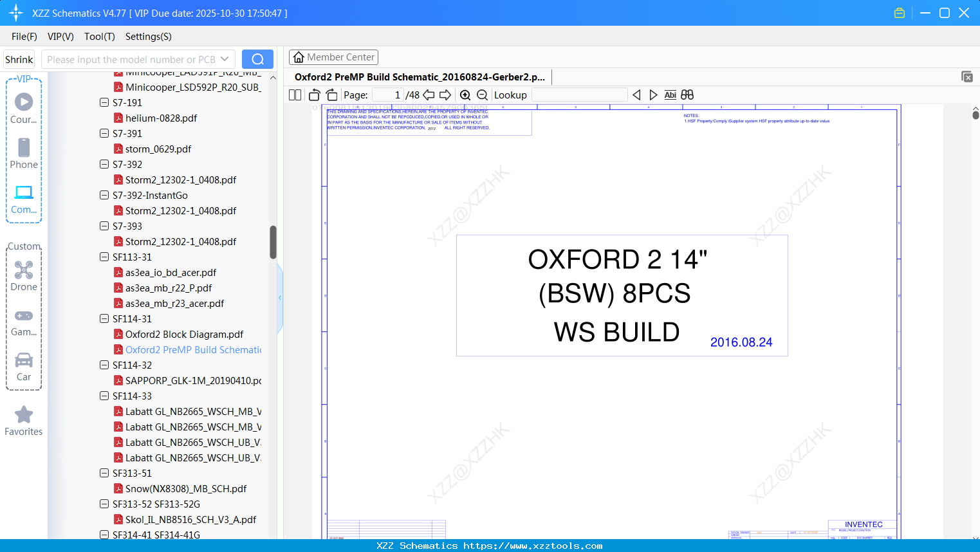Image resolution: width=980 pixels, height=552 pixels.
Task: Close the document tab panel icon
Action: pos(967,77)
